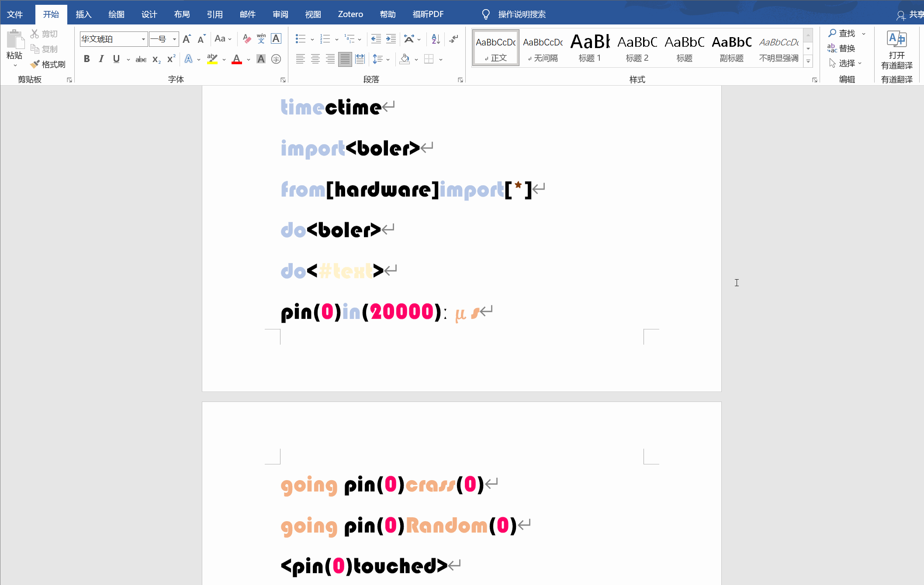The height and width of the screenshot is (585, 924).
Task: Align text to the right
Action: (x=330, y=59)
